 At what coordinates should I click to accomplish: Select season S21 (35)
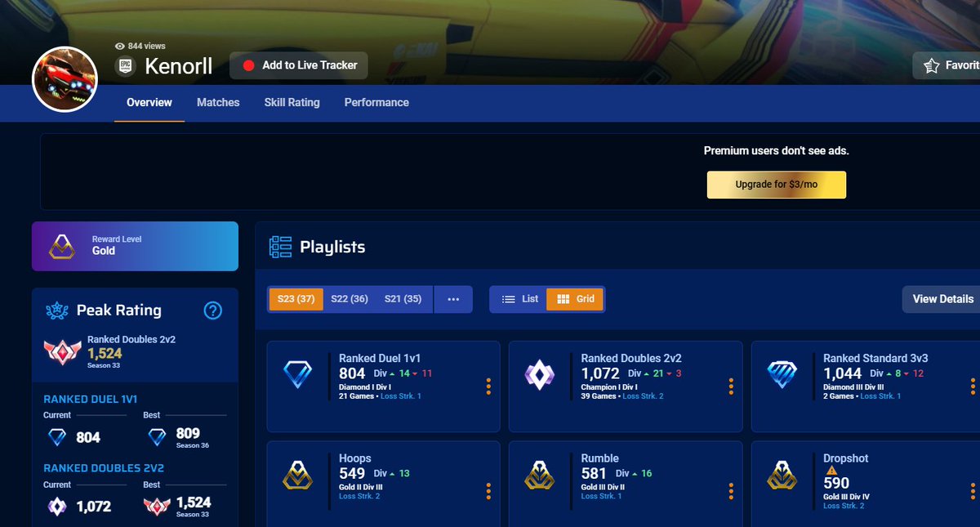(403, 299)
